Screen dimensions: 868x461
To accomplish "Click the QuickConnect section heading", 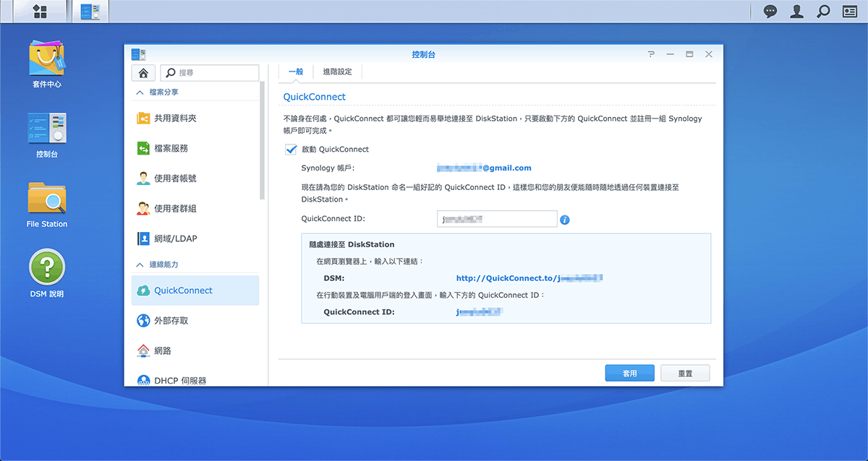I will [315, 97].
